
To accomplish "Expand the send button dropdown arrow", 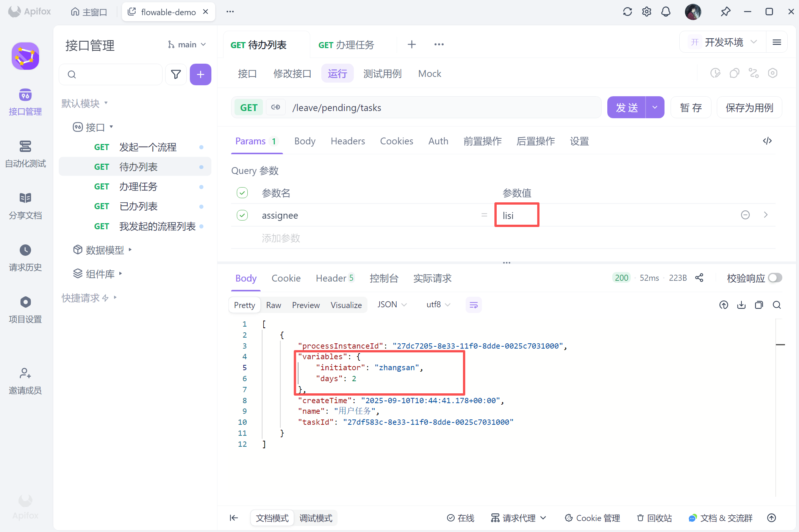I will click(655, 108).
